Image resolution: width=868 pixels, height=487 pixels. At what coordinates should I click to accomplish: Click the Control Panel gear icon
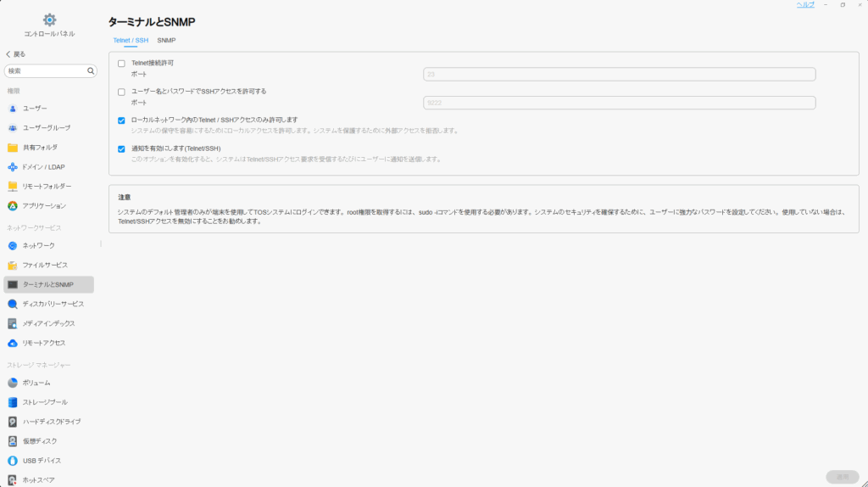(x=49, y=20)
